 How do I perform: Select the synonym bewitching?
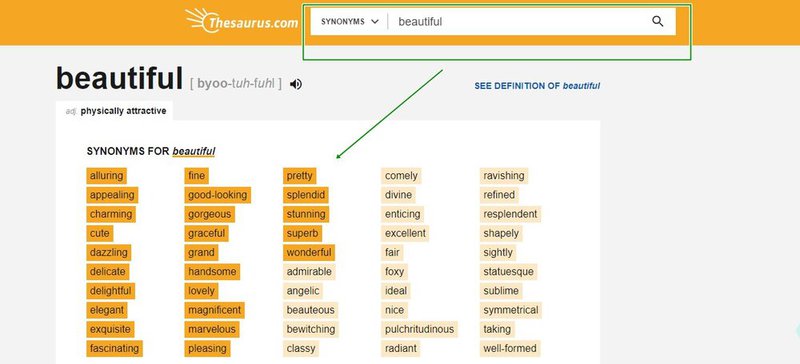311,329
